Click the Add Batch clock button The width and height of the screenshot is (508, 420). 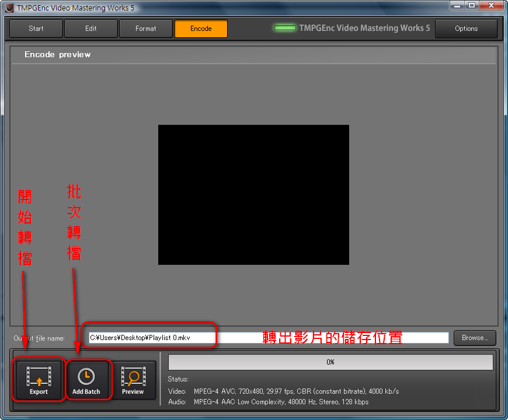click(x=86, y=380)
